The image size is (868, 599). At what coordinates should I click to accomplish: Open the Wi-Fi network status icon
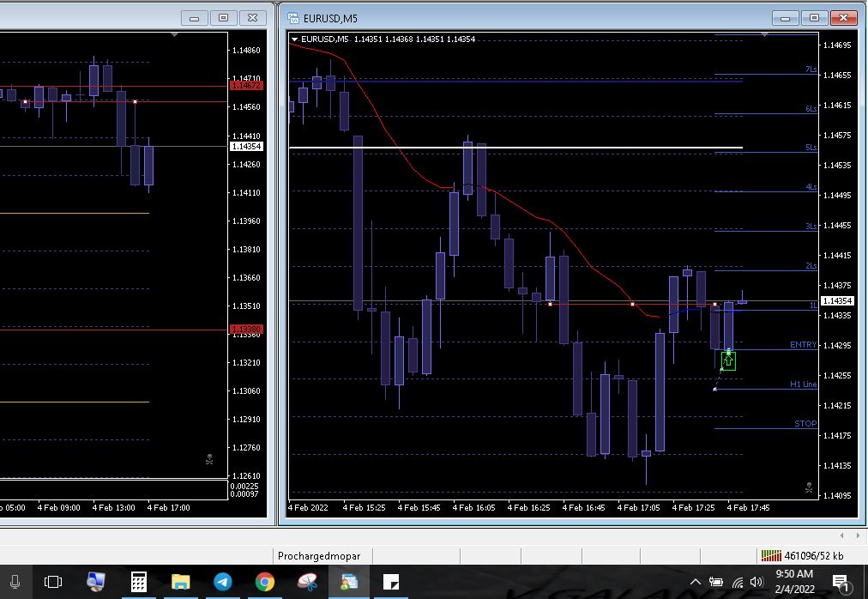[736, 583]
